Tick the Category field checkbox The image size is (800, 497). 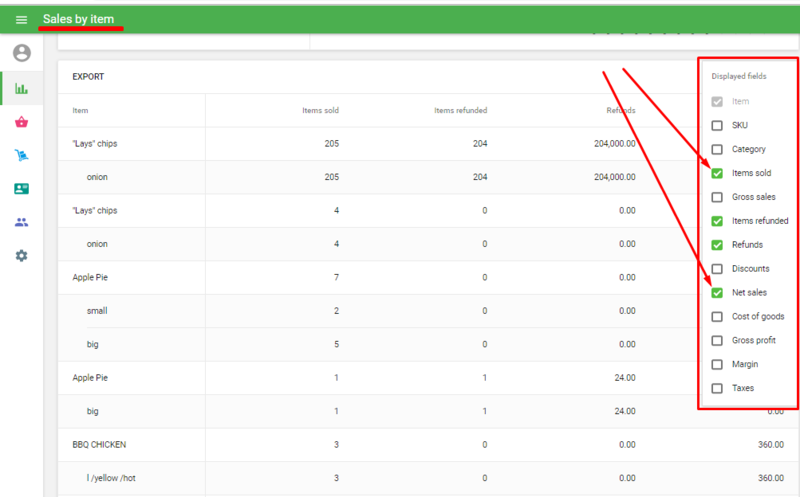click(716, 150)
